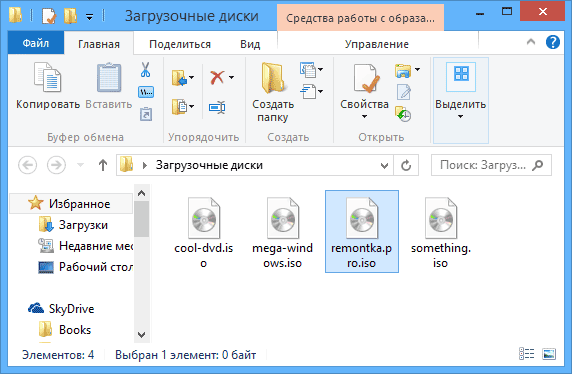Screen dimensions: 572x374
Task: Select the remontka.pro.iso file
Action: (x=362, y=231)
